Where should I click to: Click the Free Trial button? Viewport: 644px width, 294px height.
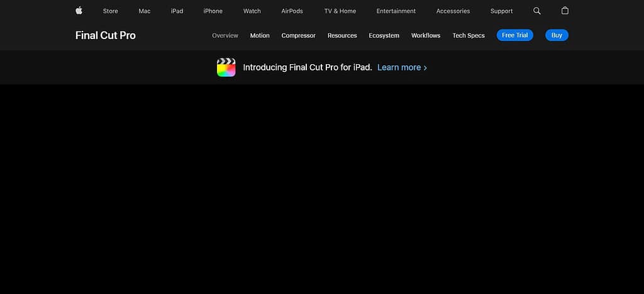514,35
